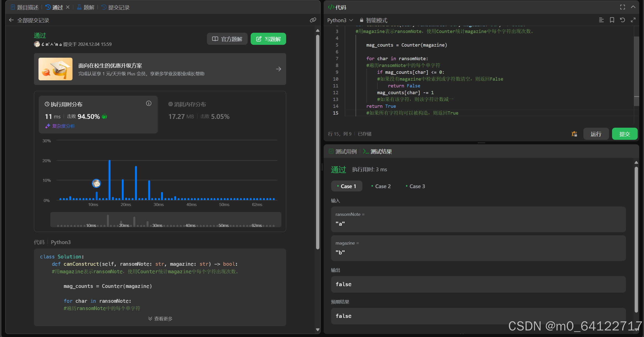The width and height of the screenshot is (644, 337).
Task: Click the green 提交 button
Action: click(x=624, y=134)
